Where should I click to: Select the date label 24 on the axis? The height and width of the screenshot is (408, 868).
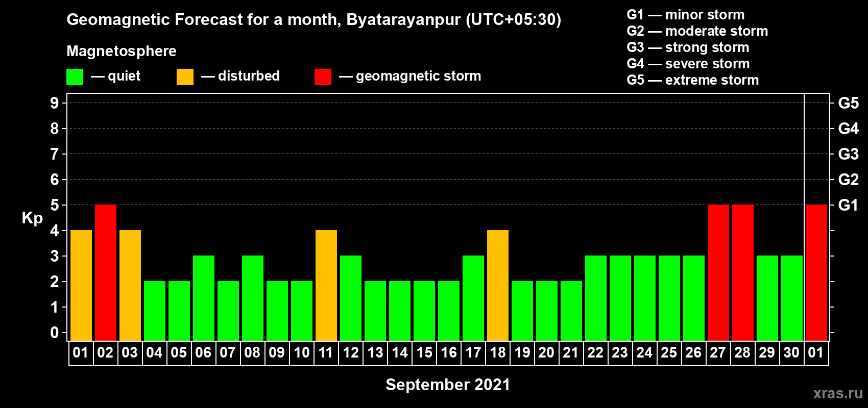click(644, 353)
